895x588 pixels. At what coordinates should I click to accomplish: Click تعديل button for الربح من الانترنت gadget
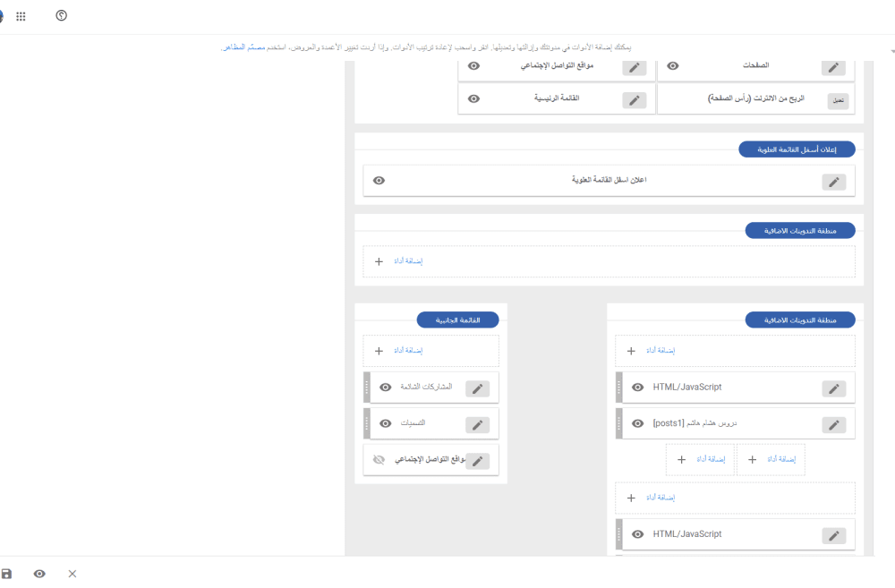pos(838,100)
